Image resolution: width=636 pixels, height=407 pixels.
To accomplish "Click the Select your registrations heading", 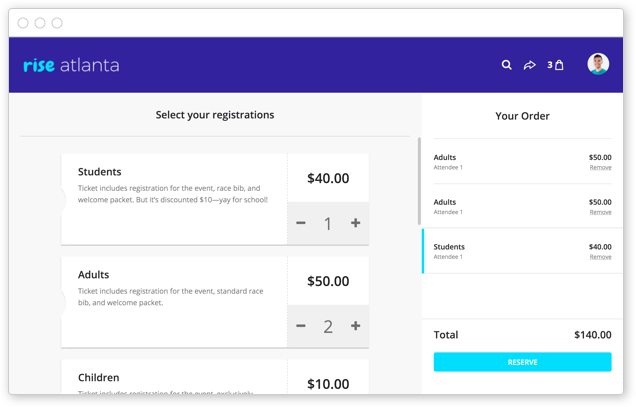I will pos(215,115).
